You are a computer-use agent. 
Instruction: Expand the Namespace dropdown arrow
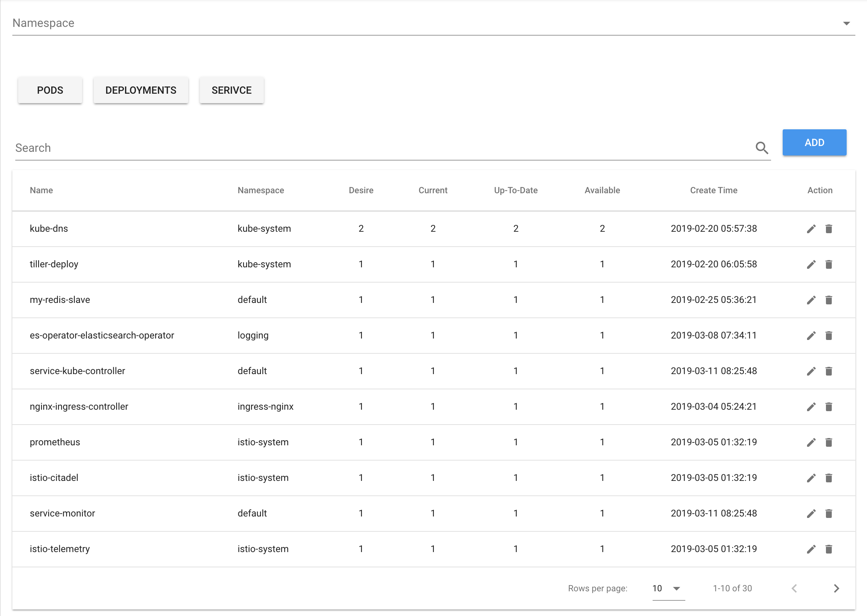847,23
